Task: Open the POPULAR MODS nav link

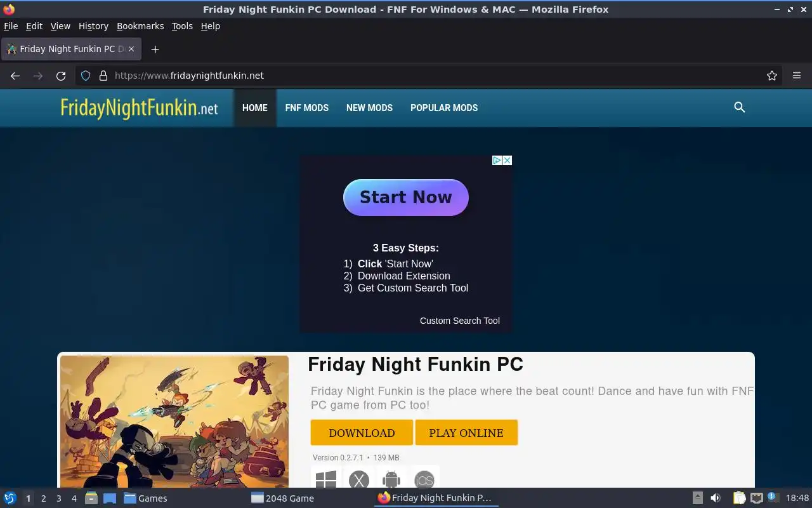Action: coord(444,108)
